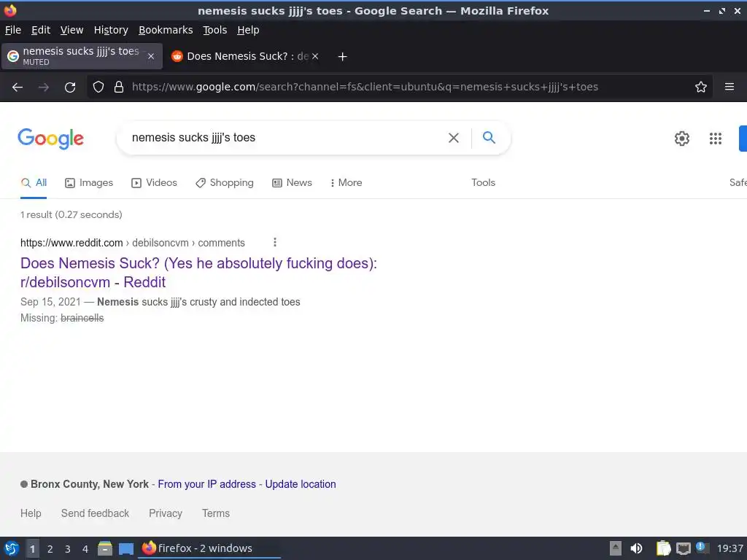This screenshot has width=747, height=560.
Task: Open the View menu
Action: coord(72,30)
